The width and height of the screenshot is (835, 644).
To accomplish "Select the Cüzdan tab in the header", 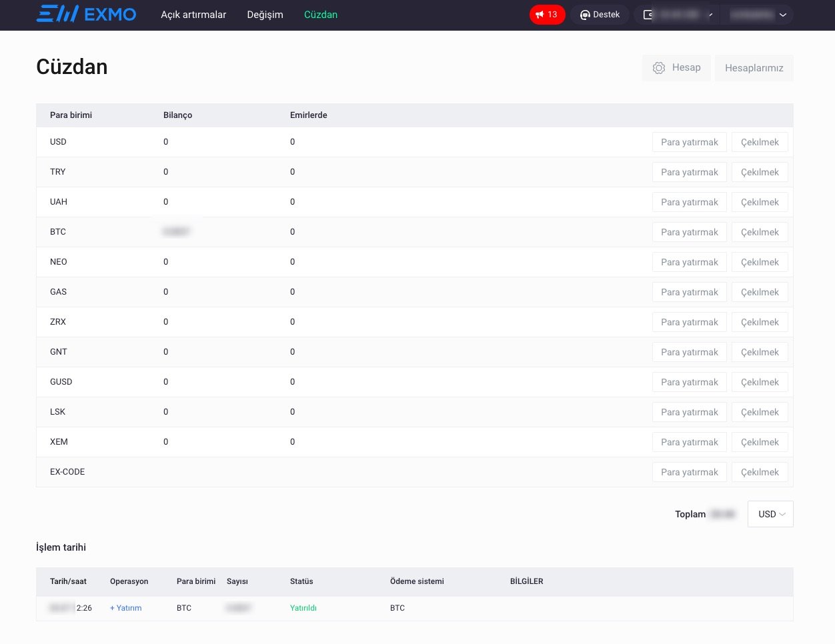I will pos(321,15).
